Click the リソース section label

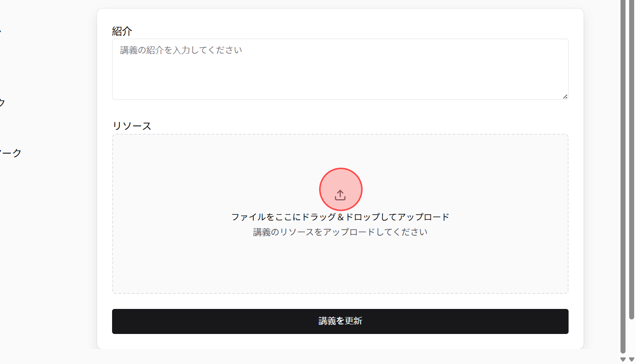[x=132, y=126]
